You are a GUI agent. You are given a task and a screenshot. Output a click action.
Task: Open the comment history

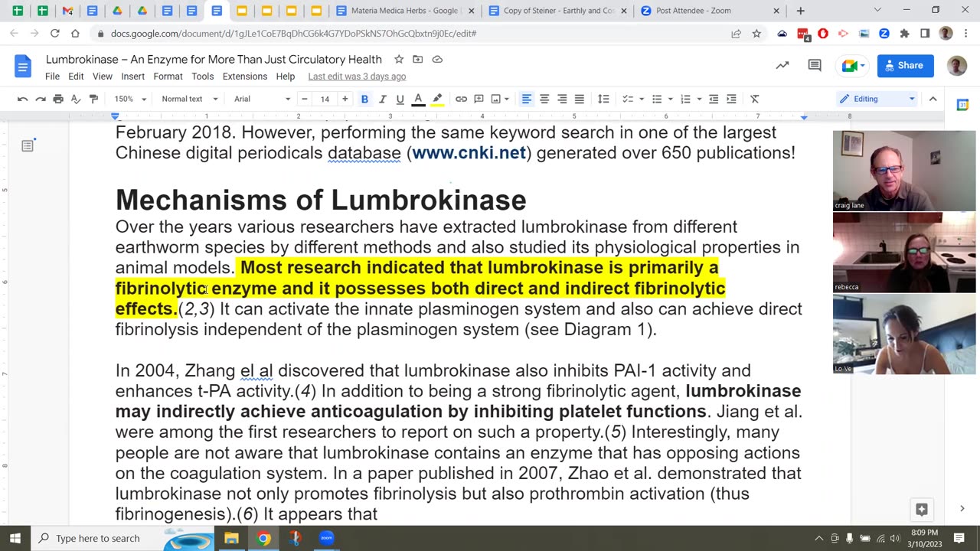pyautogui.click(x=815, y=66)
